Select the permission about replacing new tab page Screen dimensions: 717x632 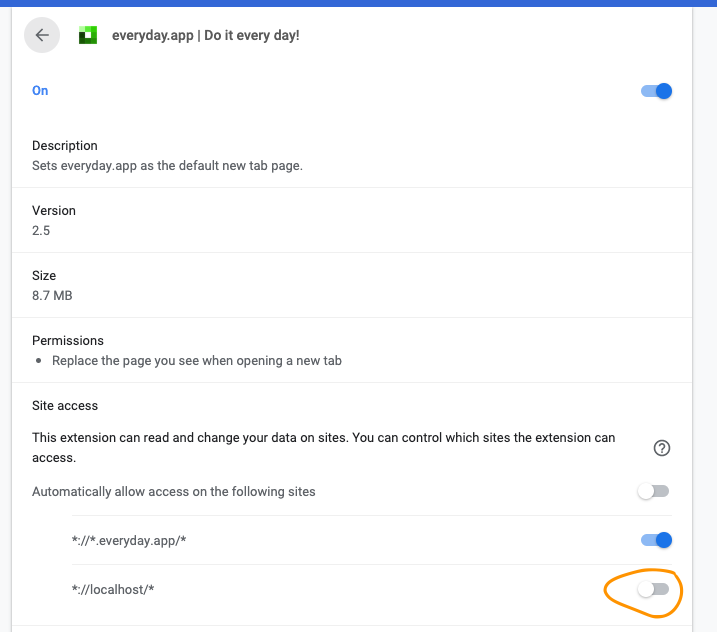pyautogui.click(x=197, y=361)
